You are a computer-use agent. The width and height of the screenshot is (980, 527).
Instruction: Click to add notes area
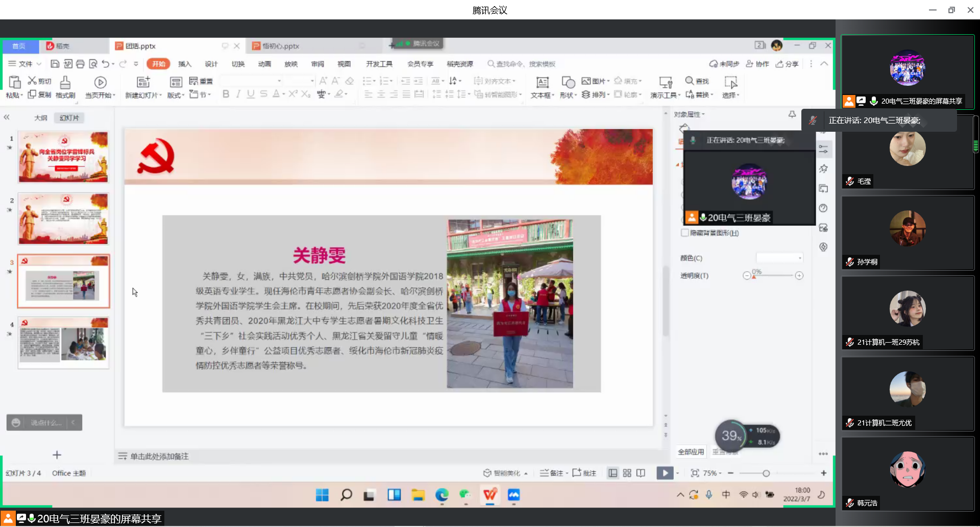tap(159, 456)
